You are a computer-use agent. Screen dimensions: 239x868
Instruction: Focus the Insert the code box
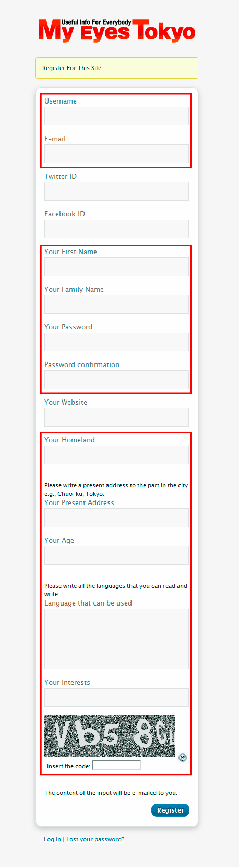116,766
